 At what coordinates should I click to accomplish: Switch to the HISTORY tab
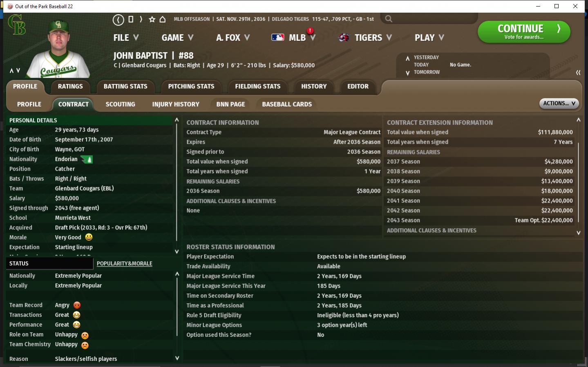pos(314,87)
